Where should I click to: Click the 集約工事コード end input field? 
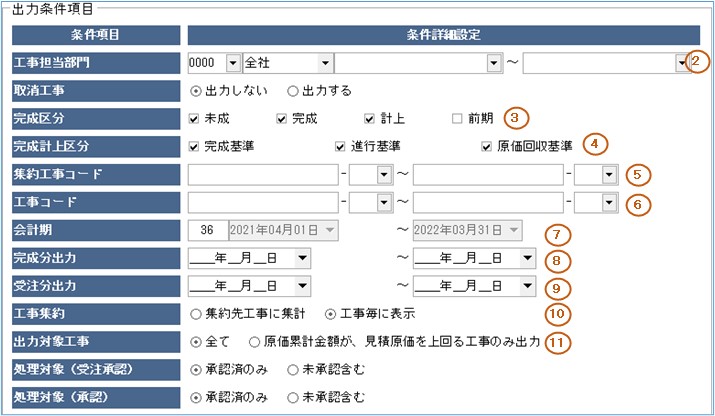(x=485, y=175)
